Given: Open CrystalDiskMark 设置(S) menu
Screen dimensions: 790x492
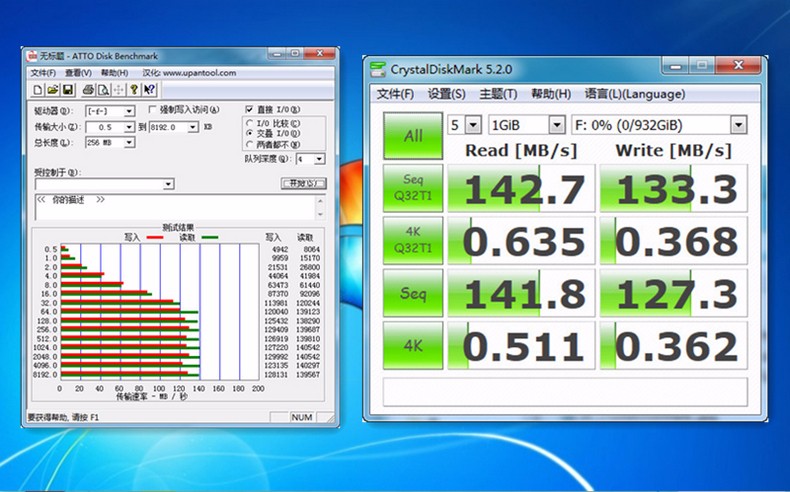Looking at the screenshot, I should coord(446,94).
